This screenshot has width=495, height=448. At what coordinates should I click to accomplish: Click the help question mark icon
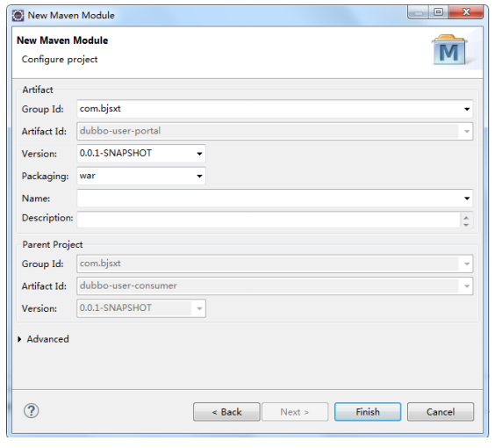click(32, 411)
